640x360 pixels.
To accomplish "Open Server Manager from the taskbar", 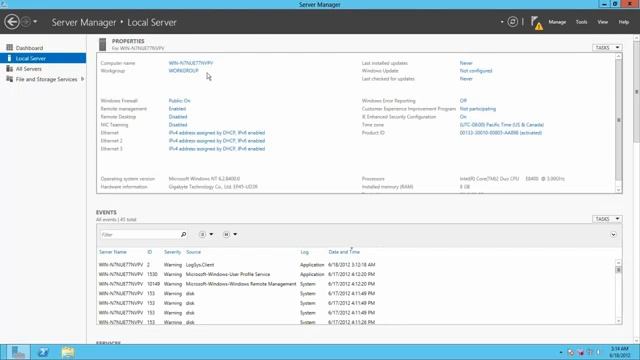I will tap(18, 352).
